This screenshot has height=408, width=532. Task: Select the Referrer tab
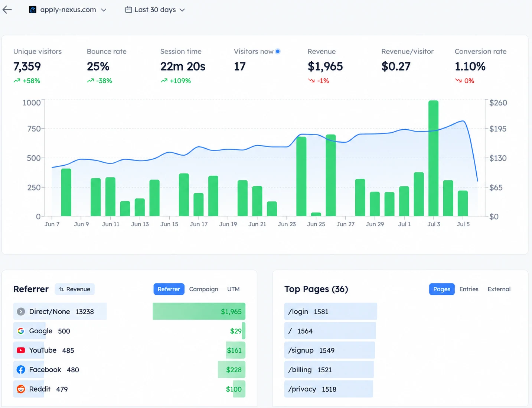click(x=169, y=289)
